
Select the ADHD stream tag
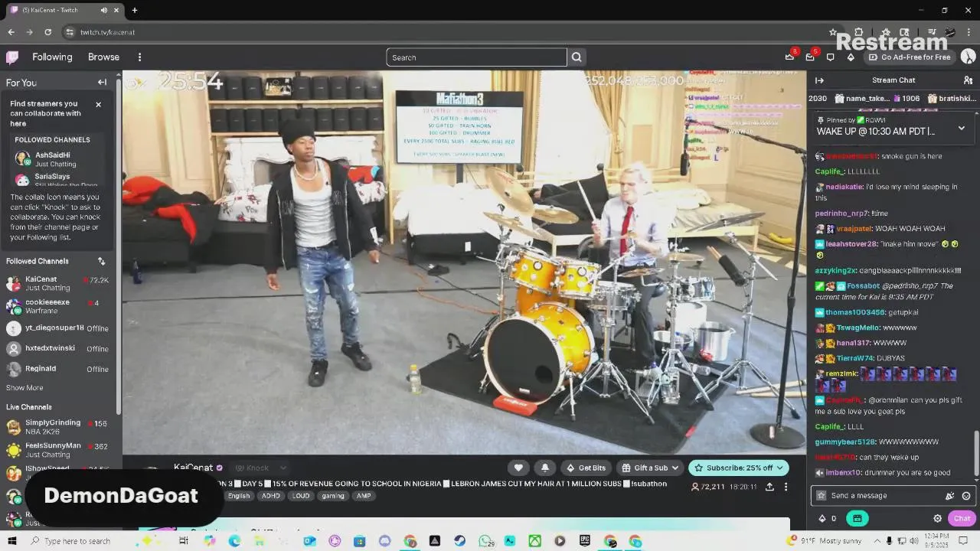point(271,496)
